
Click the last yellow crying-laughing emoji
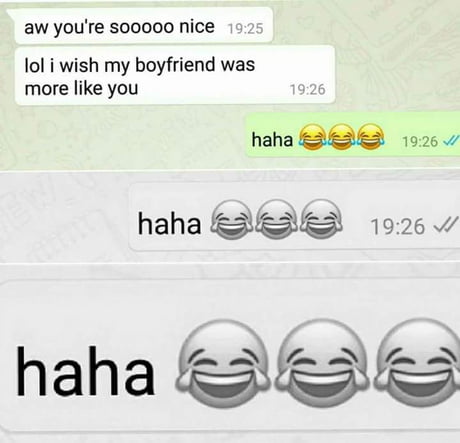[371, 137]
